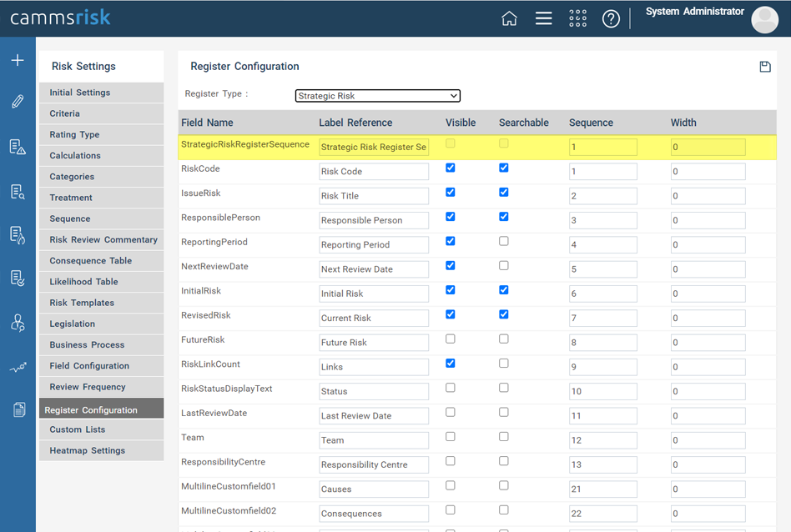791x532 pixels.
Task: Edit the Causes label reference field
Action: click(374, 489)
